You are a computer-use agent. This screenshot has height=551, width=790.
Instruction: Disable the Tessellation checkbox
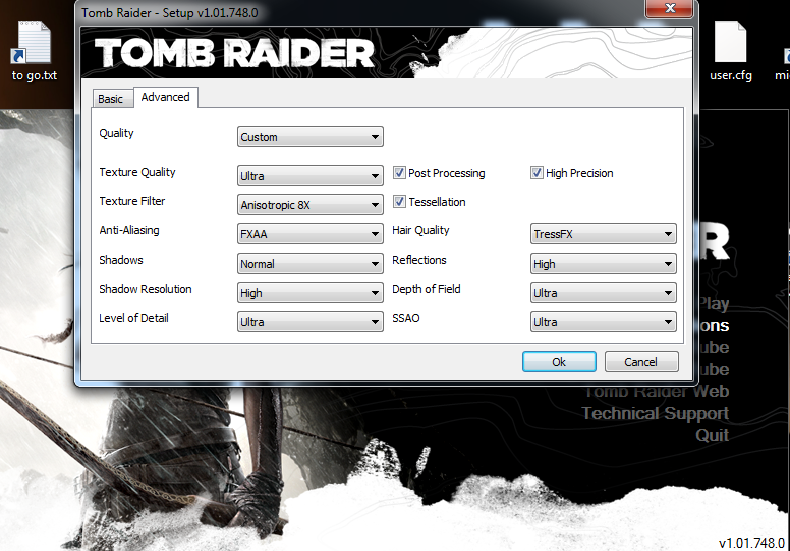pos(400,202)
